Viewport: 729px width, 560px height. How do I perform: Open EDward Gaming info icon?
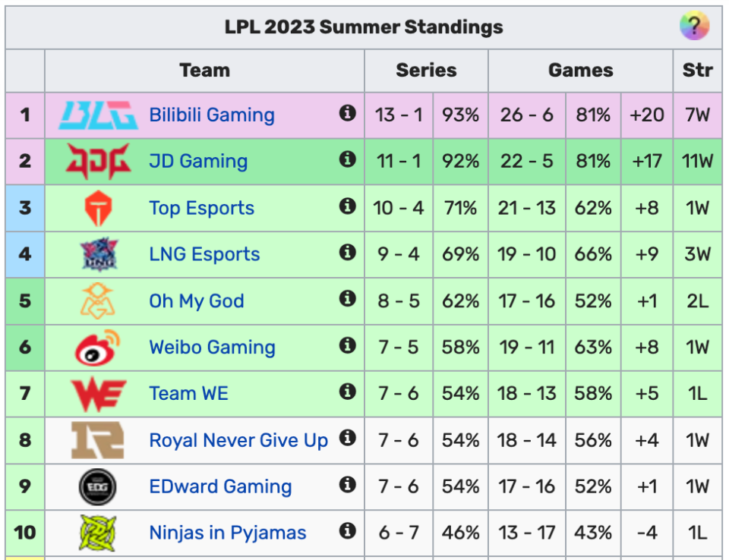[x=347, y=484]
